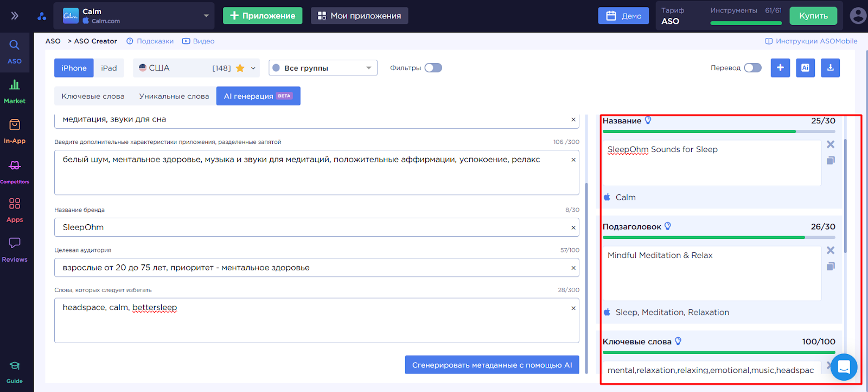
Task: Switch to Ключевые слова tab
Action: 93,96
